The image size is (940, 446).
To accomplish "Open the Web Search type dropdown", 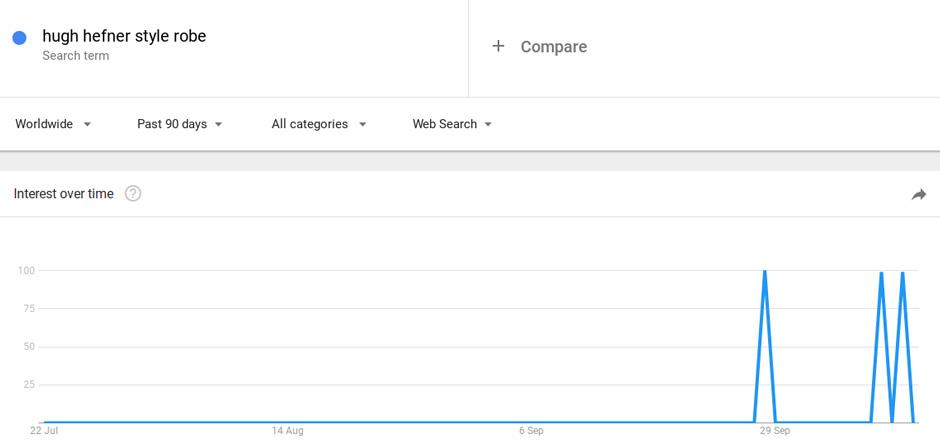I will 452,124.
